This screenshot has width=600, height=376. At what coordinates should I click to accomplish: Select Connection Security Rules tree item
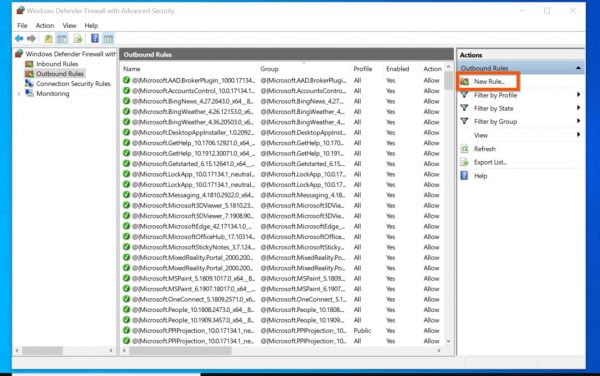73,84
